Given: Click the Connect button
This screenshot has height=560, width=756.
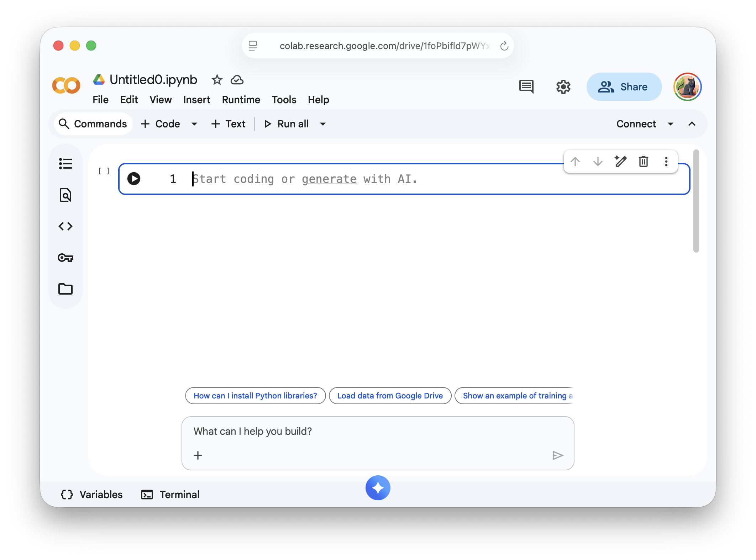Looking at the screenshot, I should coord(636,124).
